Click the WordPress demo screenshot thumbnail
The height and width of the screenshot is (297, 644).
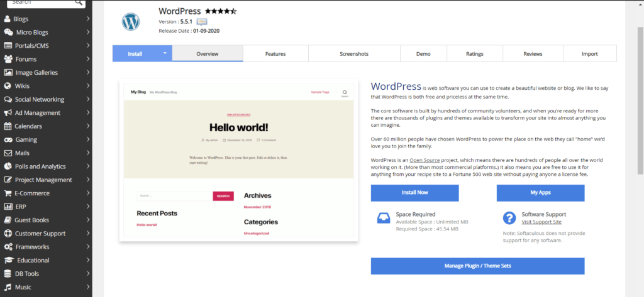(x=238, y=160)
